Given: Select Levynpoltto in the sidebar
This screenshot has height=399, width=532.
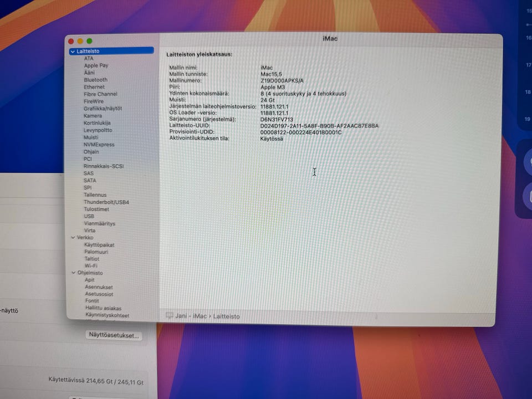Looking at the screenshot, I should click(98, 130).
